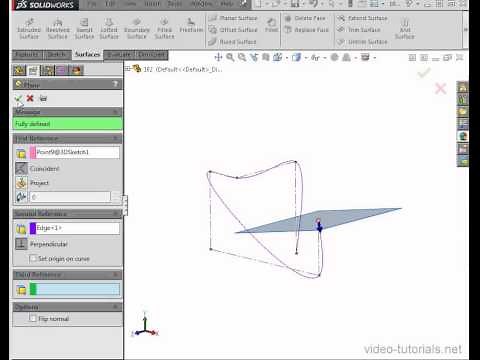Collapse the Third Reference section

(116, 274)
